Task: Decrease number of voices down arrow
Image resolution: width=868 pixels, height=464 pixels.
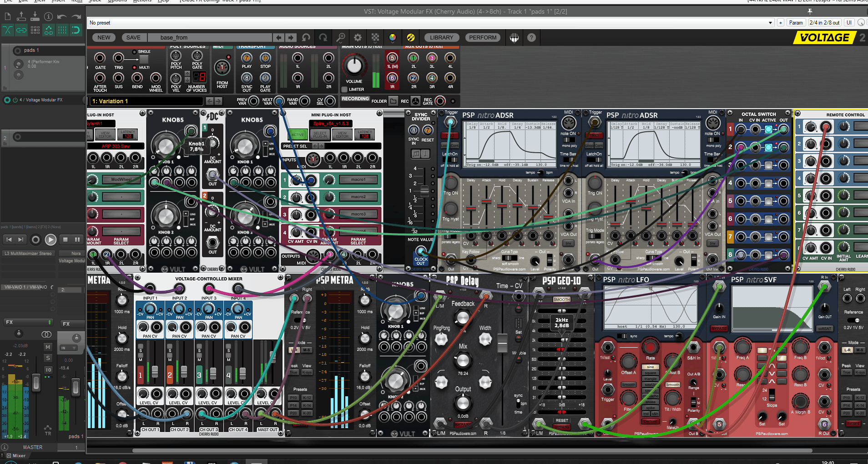Action: pos(187,80)
